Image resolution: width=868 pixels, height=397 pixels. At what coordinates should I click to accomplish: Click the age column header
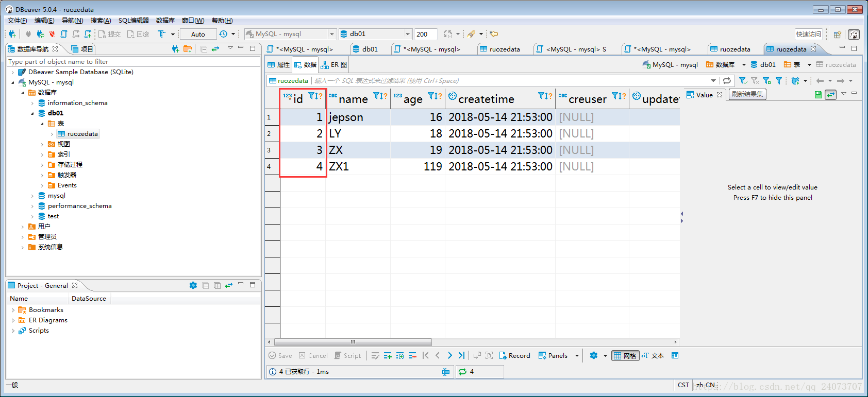click(x=418, y=98)
